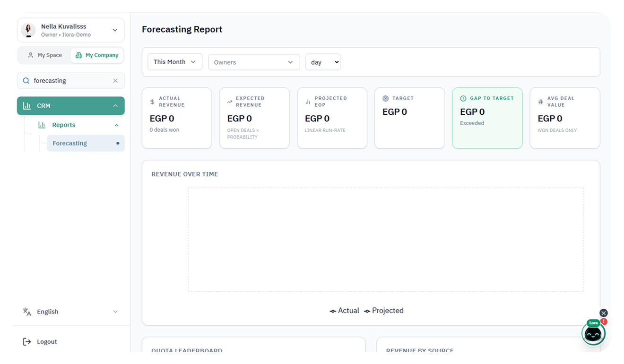The height and width of the screenshot is (364, 624).
Task: Click the dollar icon on Actual Revenue
Action: pyautogui.click(x=152, y=102)
